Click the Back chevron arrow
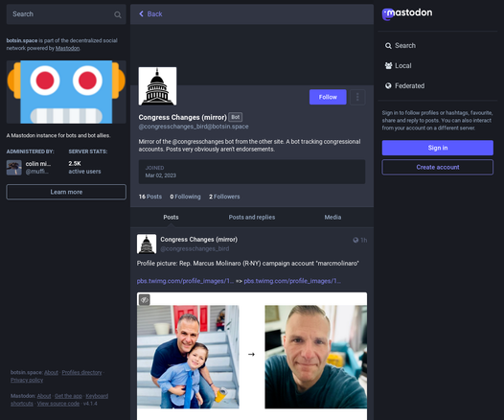 tap(141, 13)
